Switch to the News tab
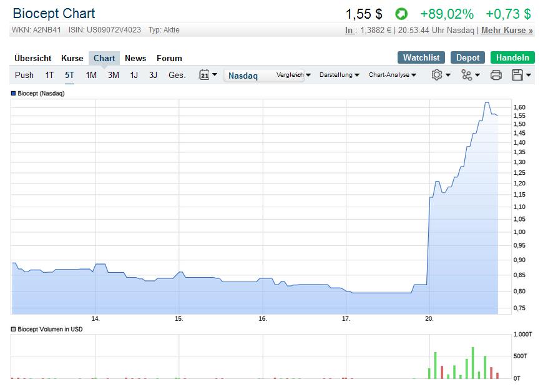This screenshot has width=543, height=392. [x=135, y=58]
